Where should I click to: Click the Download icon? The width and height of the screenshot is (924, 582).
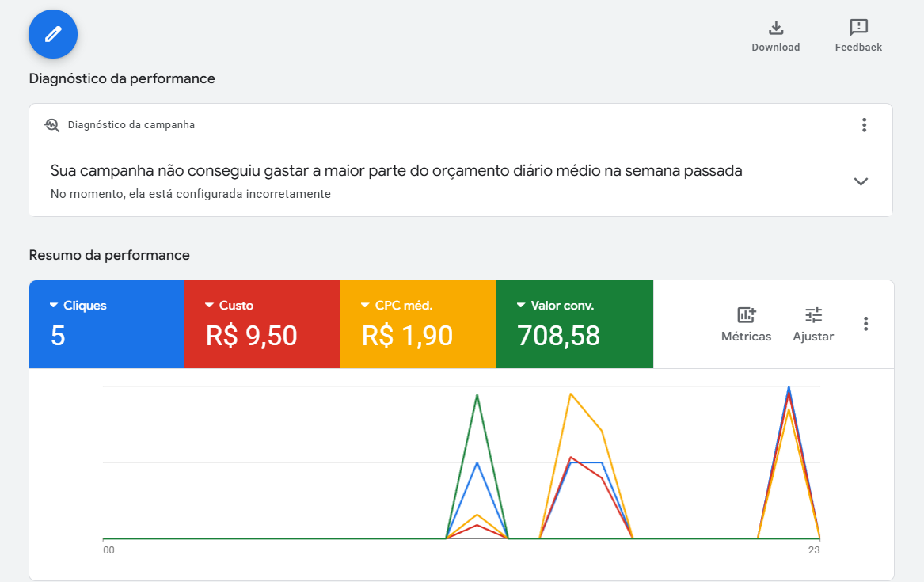coord(776,28)
